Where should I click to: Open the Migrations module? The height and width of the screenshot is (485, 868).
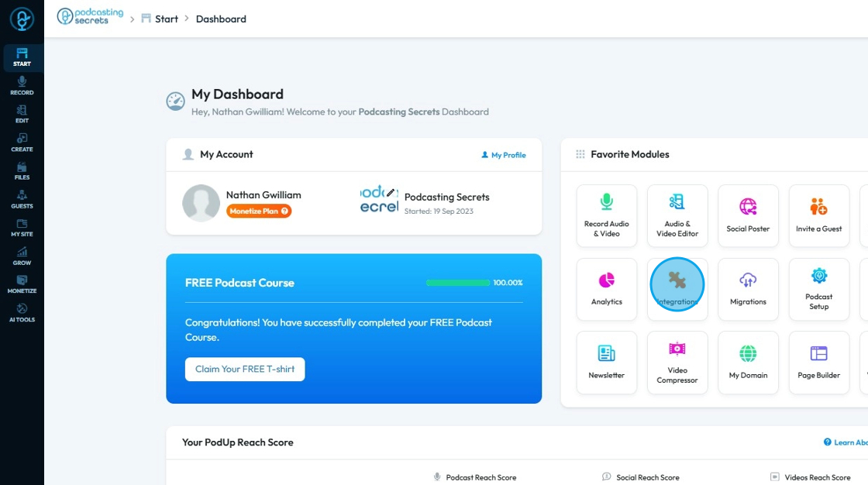(749, 289)
